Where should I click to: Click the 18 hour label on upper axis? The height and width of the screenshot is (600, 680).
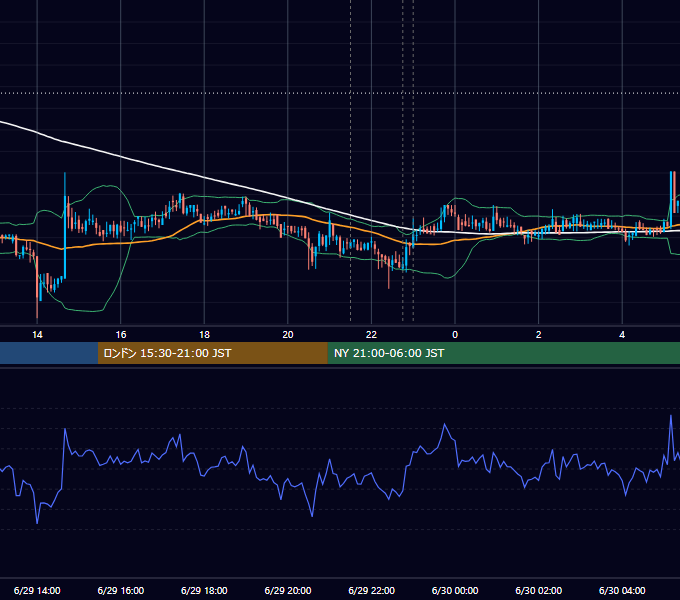(x=204, y=335)
